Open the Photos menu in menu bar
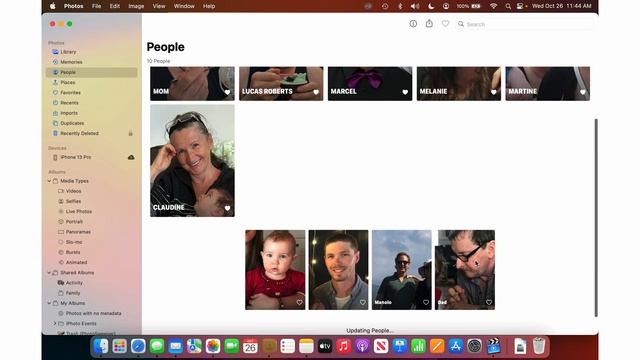 coord(73,6)
